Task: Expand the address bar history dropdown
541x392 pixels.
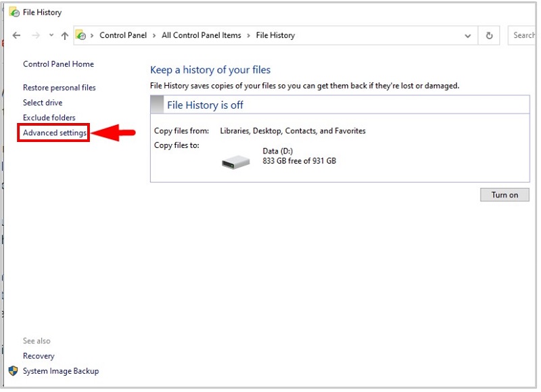Action: 467,35
